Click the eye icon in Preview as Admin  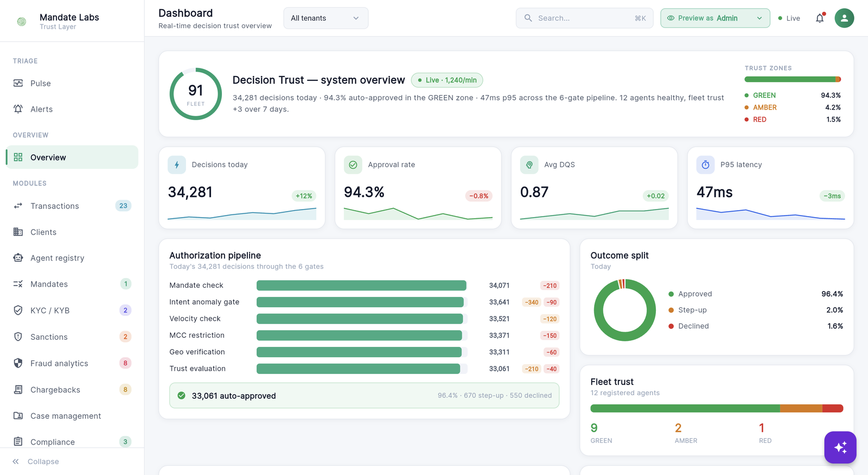[x=671, y=18]
